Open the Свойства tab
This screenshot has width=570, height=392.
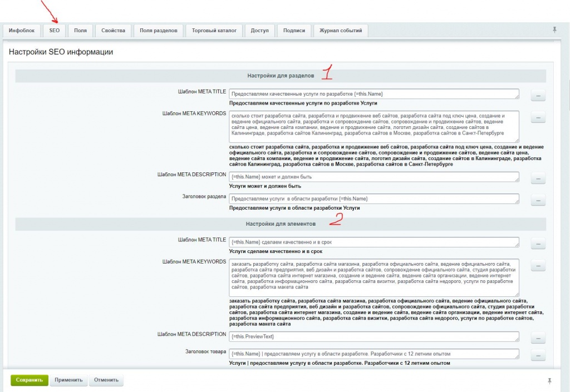(x=113, y=31)
